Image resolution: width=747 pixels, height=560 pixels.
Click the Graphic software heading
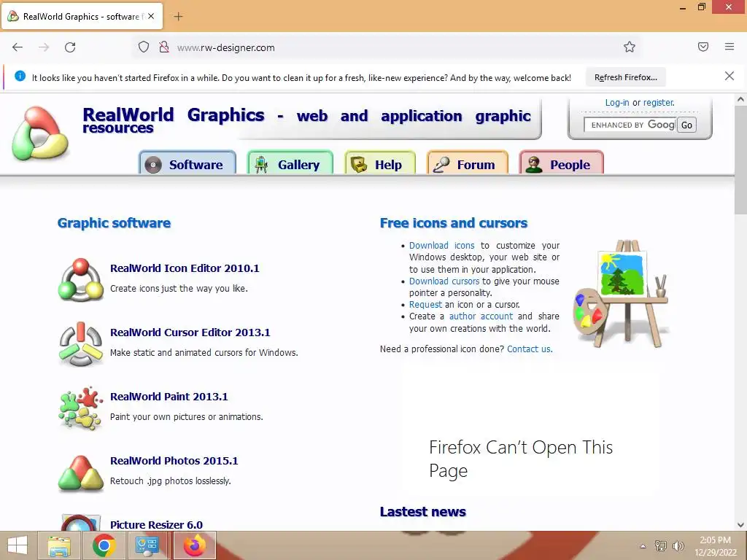coord(114,223)
